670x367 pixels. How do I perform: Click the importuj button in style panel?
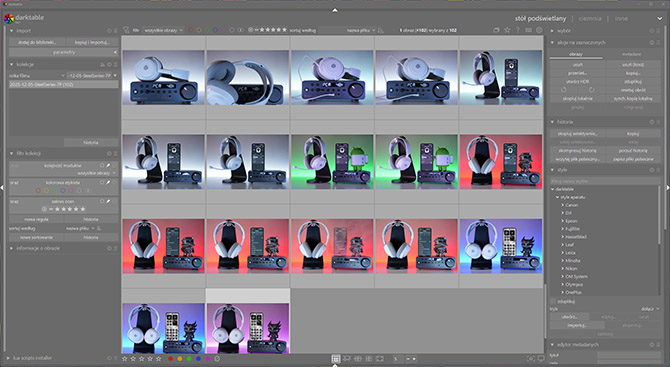click(577, 326)
